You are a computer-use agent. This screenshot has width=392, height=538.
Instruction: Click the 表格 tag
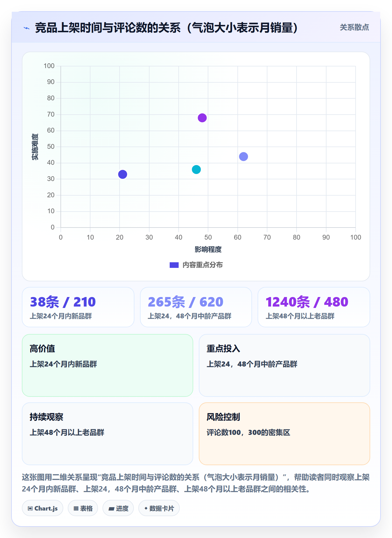tap(83, 508)
